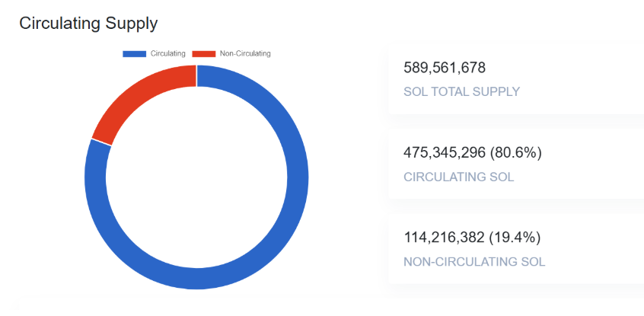Click the empty center of the donut chart
This screenshot has width=644, height=316.
tap(196, 177)
